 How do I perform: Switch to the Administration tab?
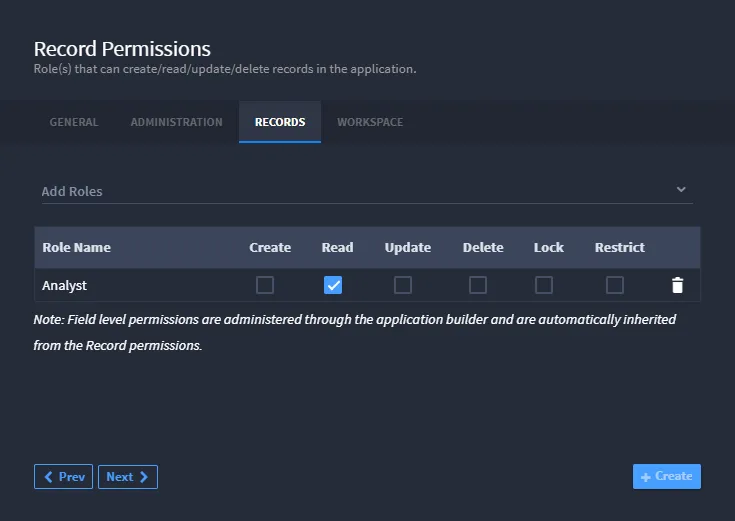tap(177, 122)
